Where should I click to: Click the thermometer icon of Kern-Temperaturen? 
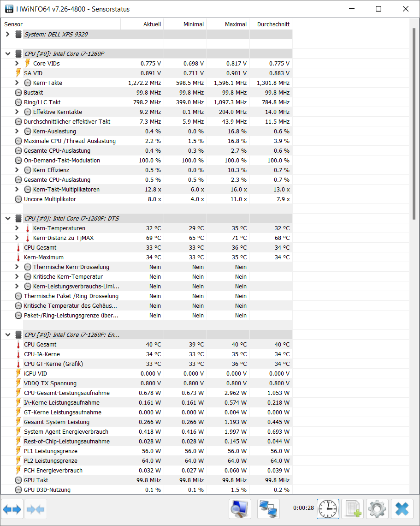pyautogui.click(x=28, y=228)
